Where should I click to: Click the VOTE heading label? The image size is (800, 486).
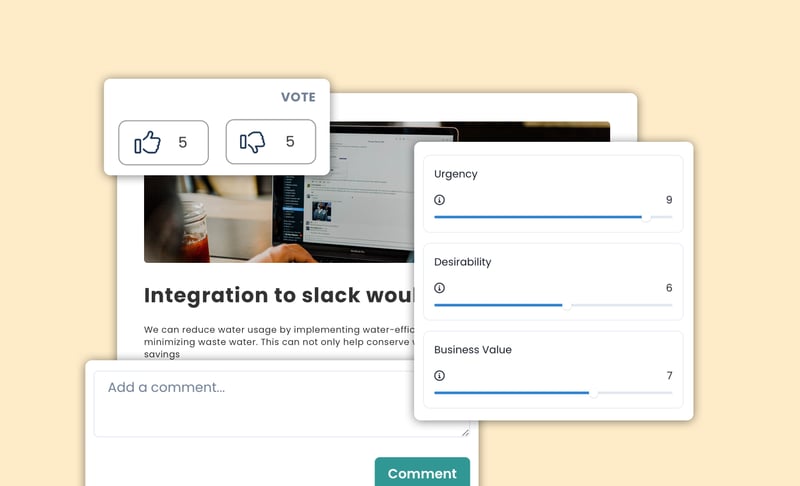[298, 97]
